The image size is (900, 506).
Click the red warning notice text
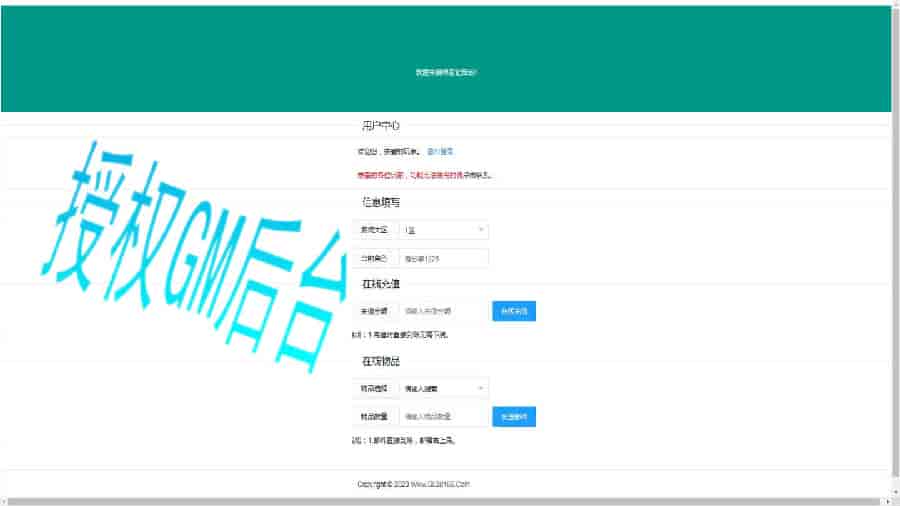point(424,175)
